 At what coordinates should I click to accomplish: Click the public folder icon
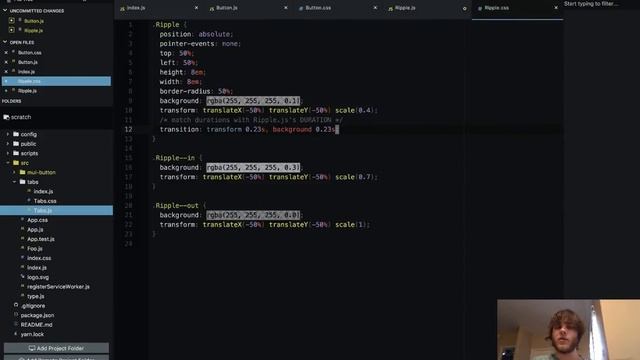click(16, 144)
